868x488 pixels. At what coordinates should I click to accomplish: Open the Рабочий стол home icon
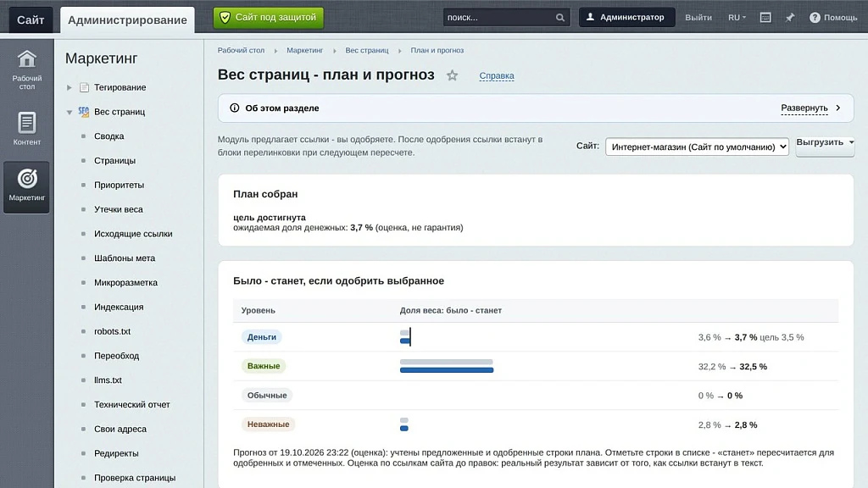[x=26, y=59]
